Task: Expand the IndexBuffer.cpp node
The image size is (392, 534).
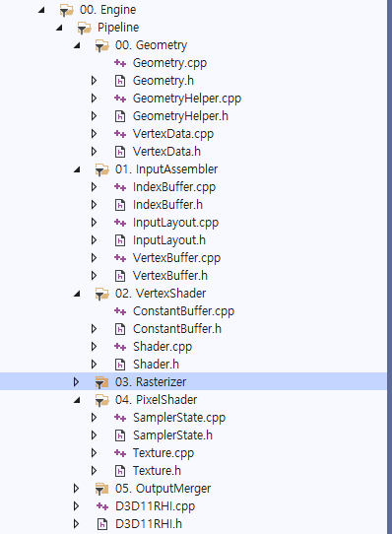Action: click(x=94, y=187)
